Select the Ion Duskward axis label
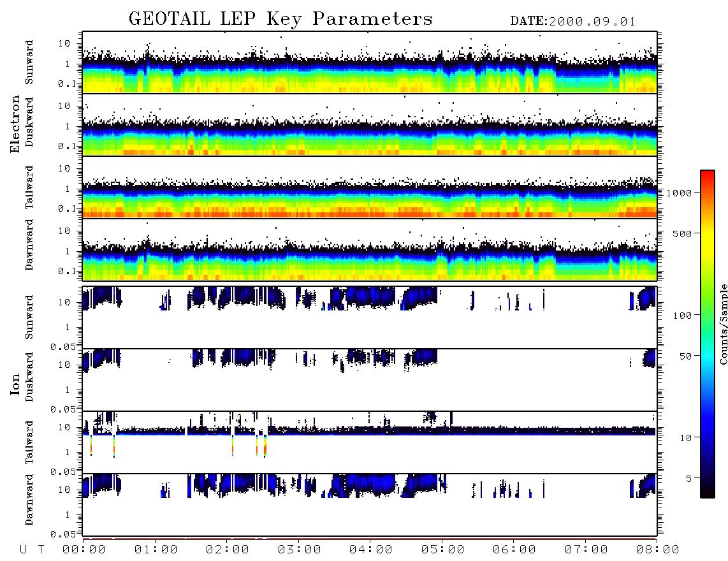This screenshot has width=728, height=561. click(29, 377)
